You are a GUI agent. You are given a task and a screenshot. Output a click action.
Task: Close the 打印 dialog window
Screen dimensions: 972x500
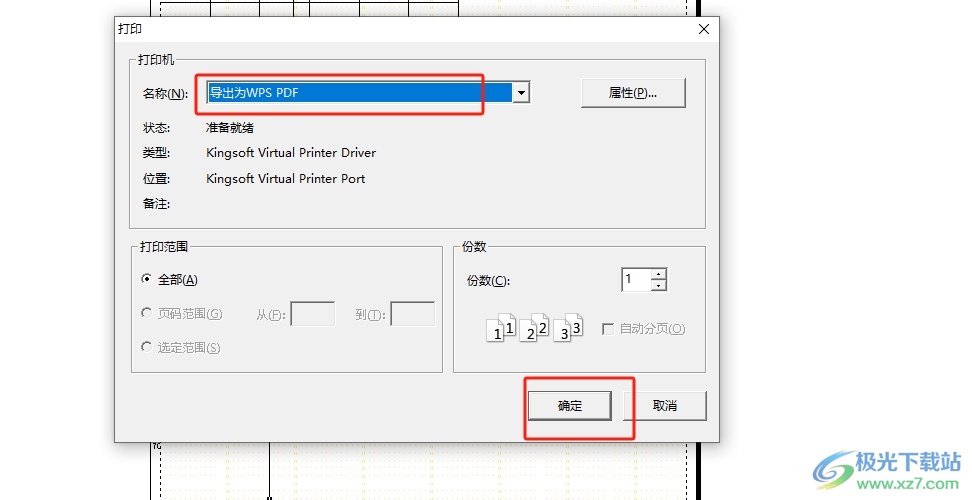point(704,29)
